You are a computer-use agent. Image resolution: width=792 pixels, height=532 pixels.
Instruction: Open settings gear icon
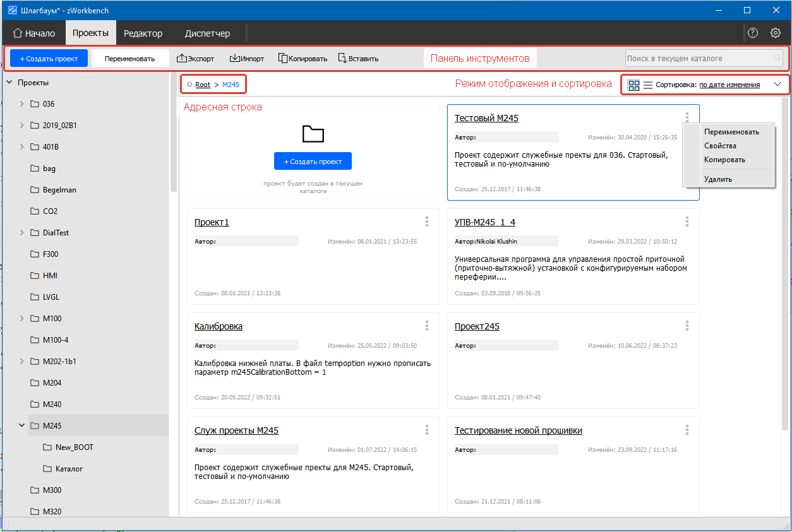(x=776, y=33)
